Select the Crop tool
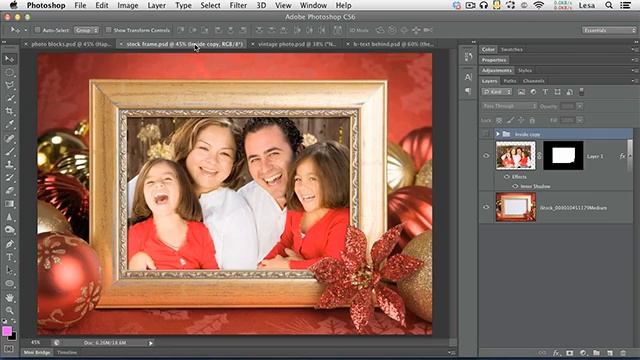This screenshot has width=640, height=360. [x=9, y=111]
